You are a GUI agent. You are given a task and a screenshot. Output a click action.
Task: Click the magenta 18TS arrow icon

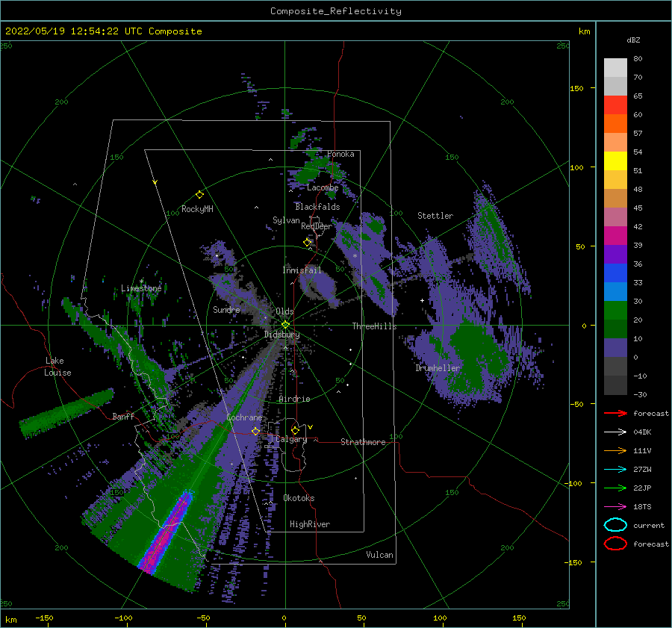coord(615,507)
